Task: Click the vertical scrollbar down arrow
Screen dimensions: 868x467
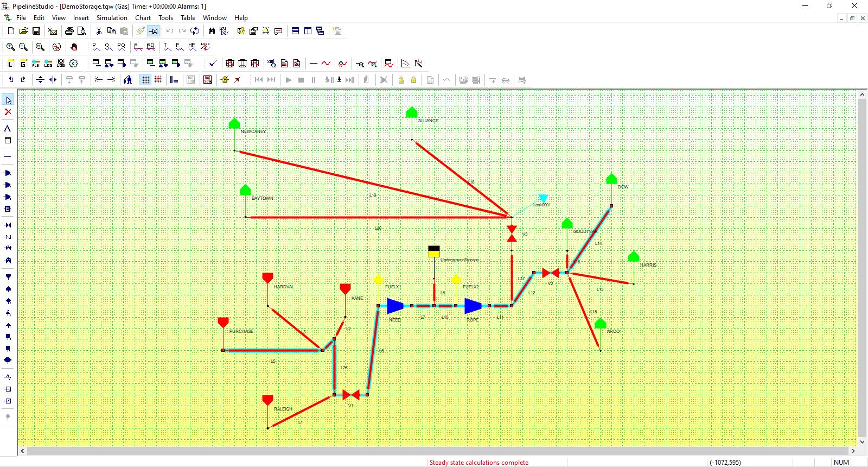Action: [x=863, y=441]
